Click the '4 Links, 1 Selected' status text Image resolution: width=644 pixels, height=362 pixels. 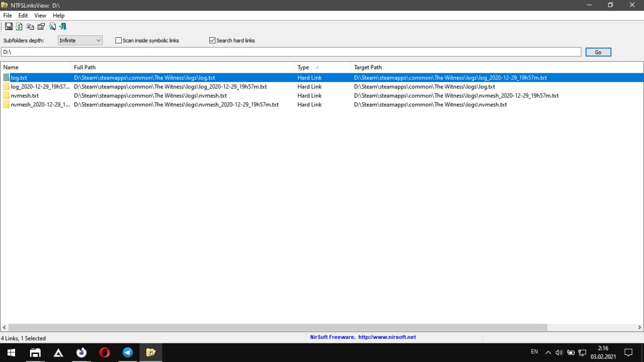pos(23,338)
